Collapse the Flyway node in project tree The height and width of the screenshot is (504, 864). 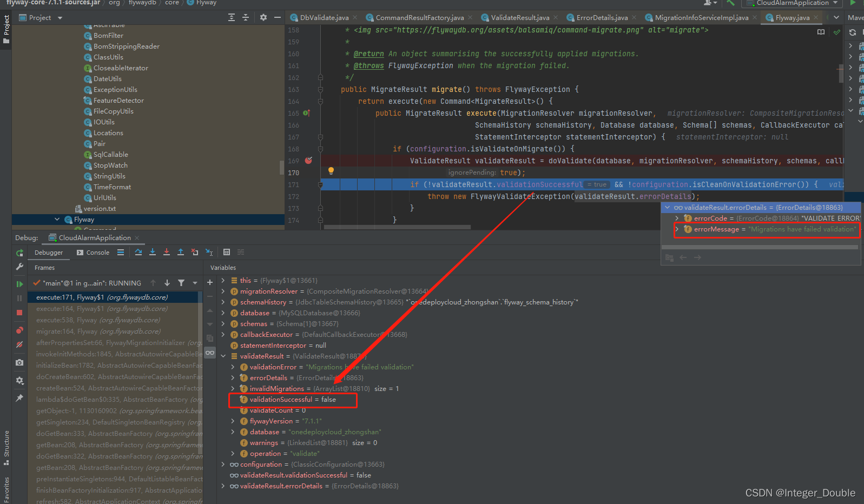point(57,220)
